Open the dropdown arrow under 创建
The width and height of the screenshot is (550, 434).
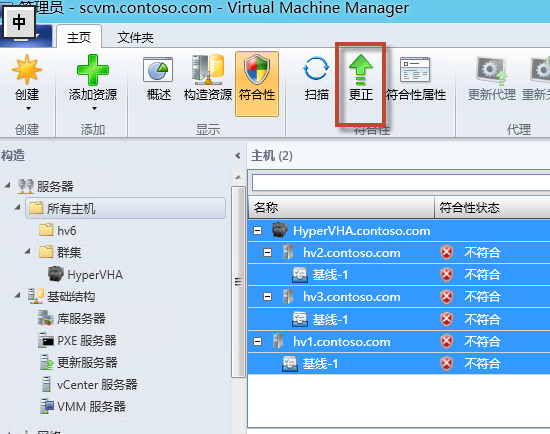pos(28,109)
